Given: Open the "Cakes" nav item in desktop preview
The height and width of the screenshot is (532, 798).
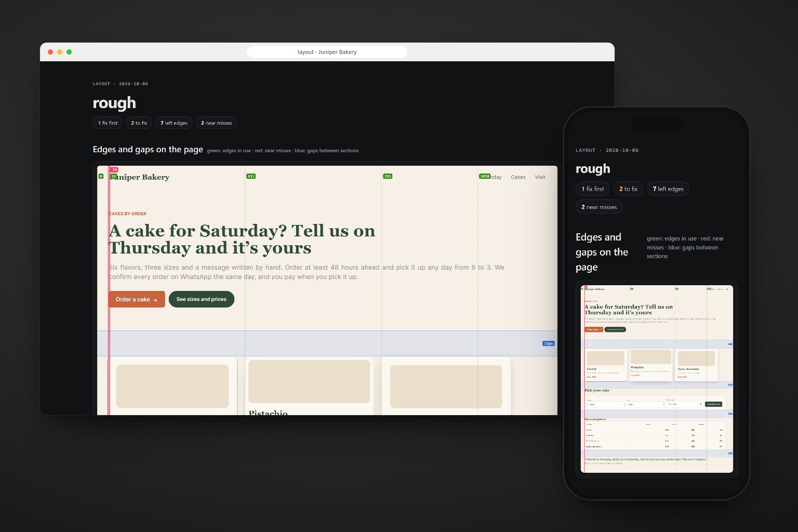Looking at the screenshot, I should pos(518,177).
